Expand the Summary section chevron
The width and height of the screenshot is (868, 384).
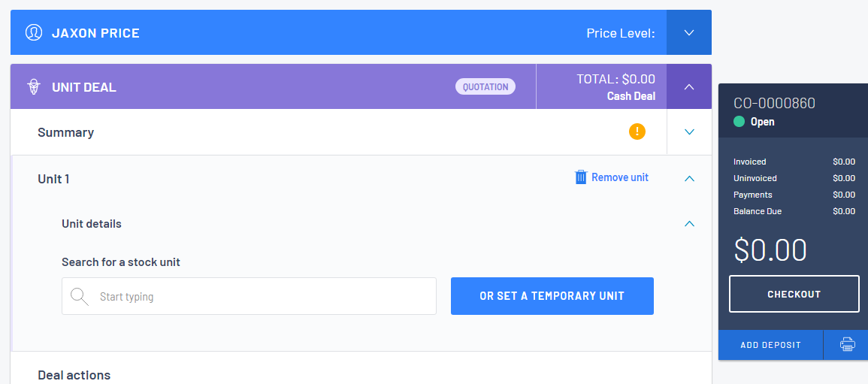(x=689, y=132)
